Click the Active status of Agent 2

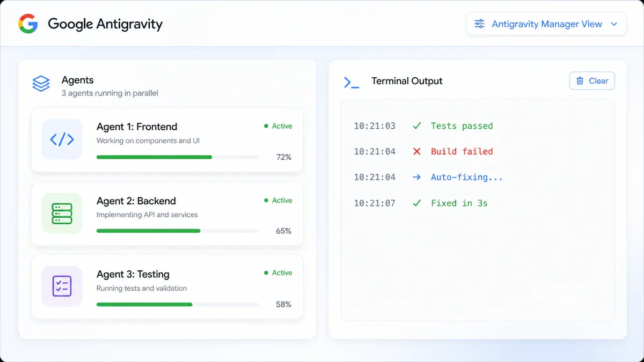(x=278, y=200)
